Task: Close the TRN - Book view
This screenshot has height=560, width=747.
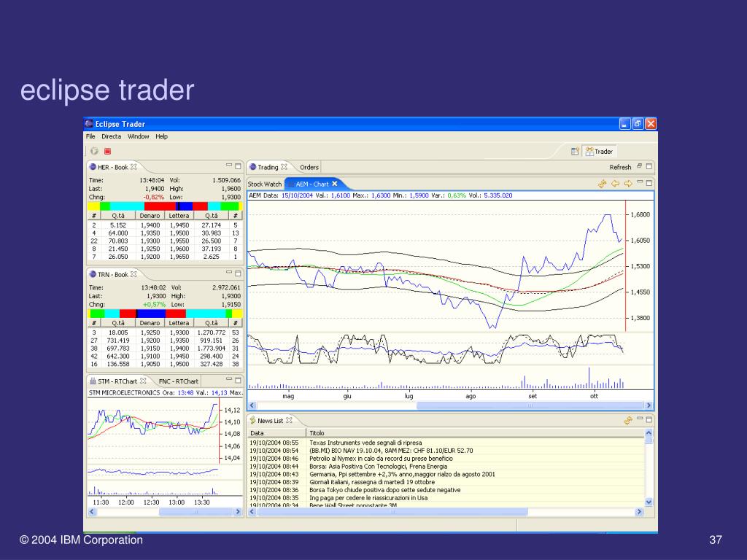Action: point(134,274)
